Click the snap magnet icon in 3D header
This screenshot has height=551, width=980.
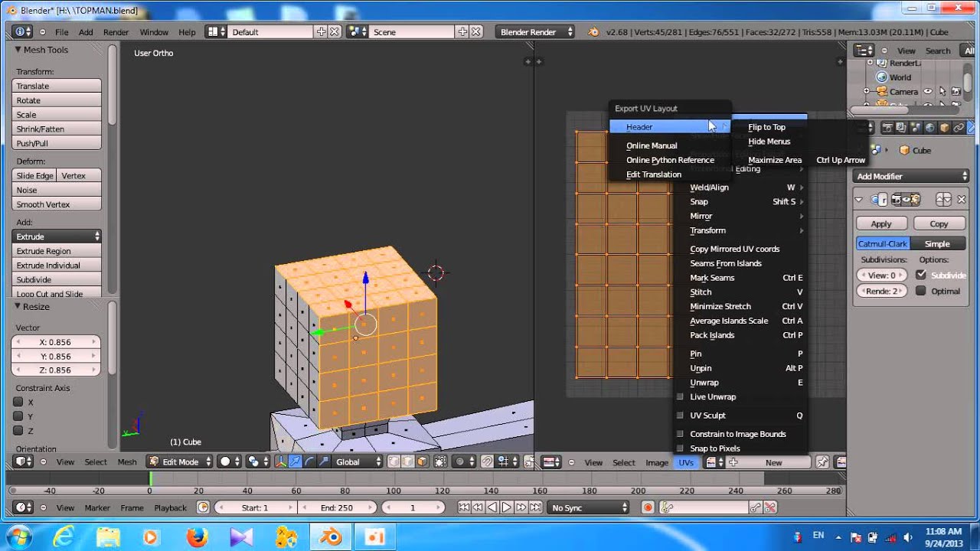tap(487, 461)
